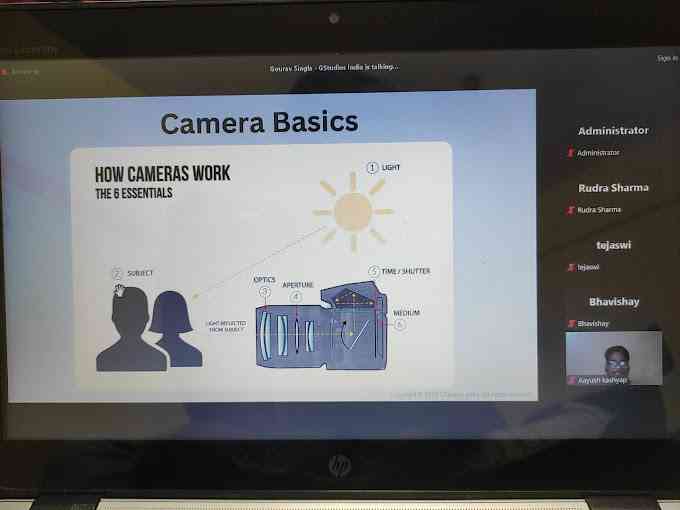Click the 'is talking' speaker banner
Image resolution: width=680 pixels, height=510 pixels.
point(334,67)
